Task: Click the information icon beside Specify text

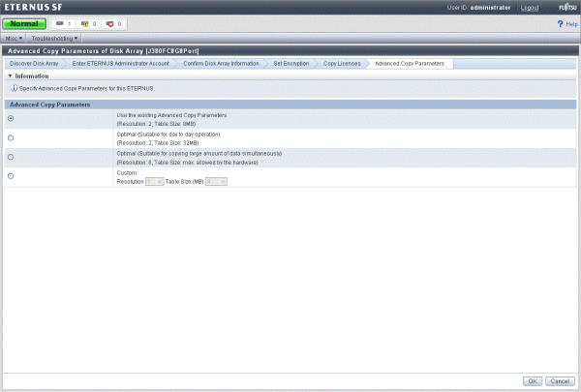Action: pos(14,88)
